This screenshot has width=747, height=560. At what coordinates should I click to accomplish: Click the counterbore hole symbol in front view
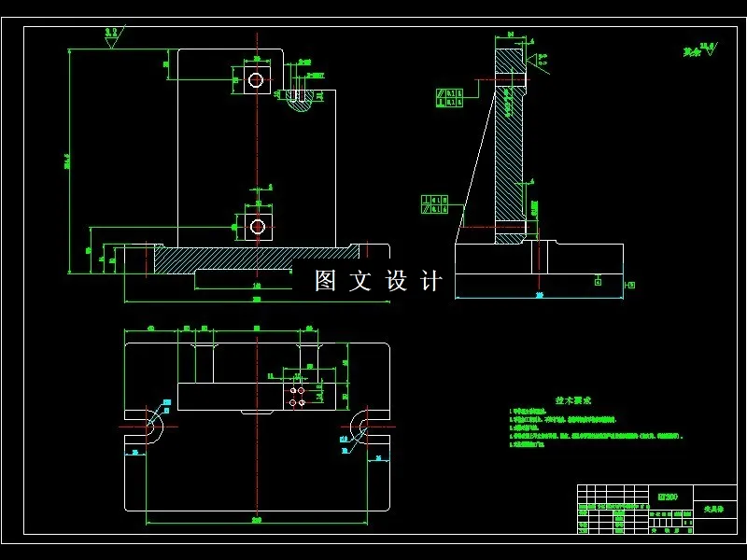[x=257, y=79]
